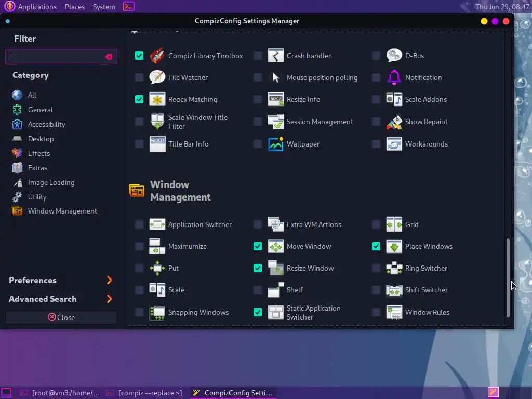Open the Wallpaper plugin icon
This screenshot has height=399, width=532.
pos(275,144)
